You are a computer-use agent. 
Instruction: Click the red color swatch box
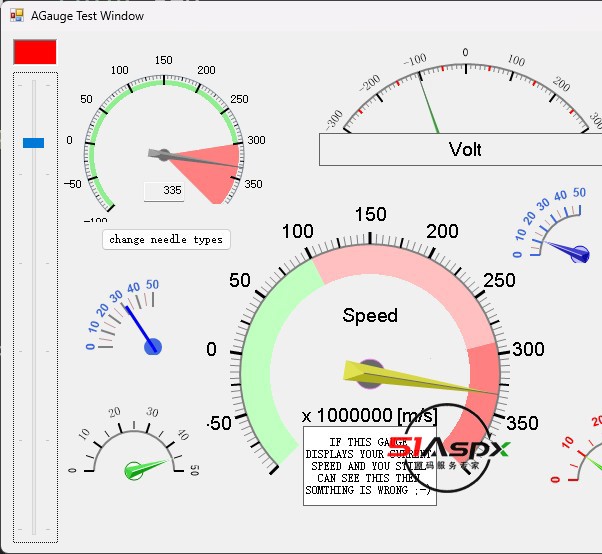tap(35, 52)
